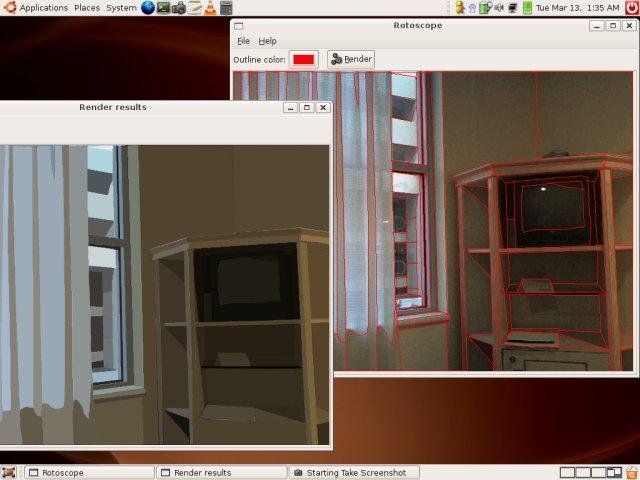Image resolution: width=640 pixels, height=480 pixels.
Task: Click the camera screenshot launcher icon
Action: point(179,8)
